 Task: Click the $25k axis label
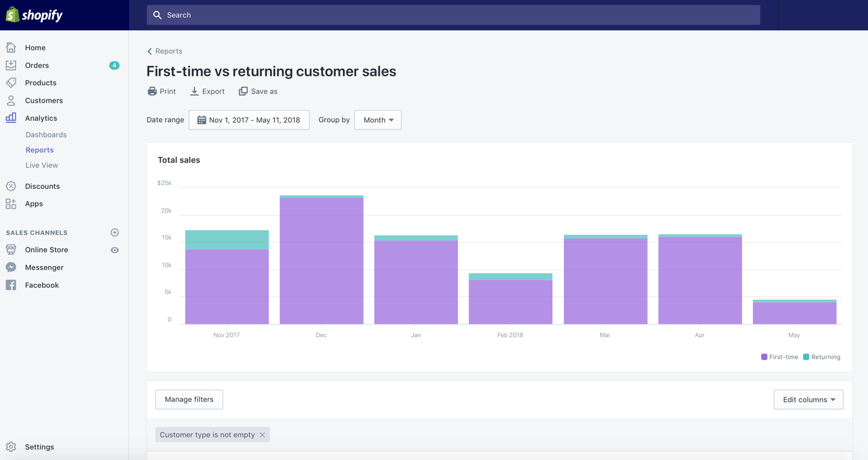coord(164,183)
